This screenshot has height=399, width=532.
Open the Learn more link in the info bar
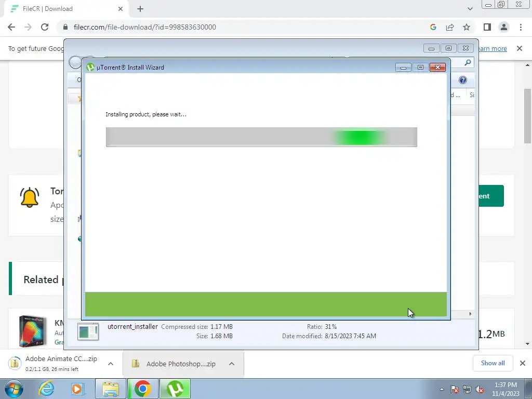point(493,48)
